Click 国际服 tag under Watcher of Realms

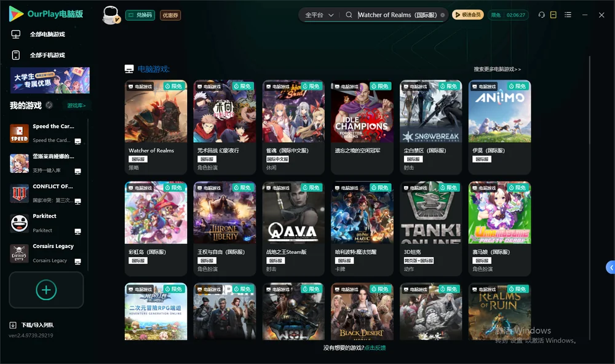(138, 159)
